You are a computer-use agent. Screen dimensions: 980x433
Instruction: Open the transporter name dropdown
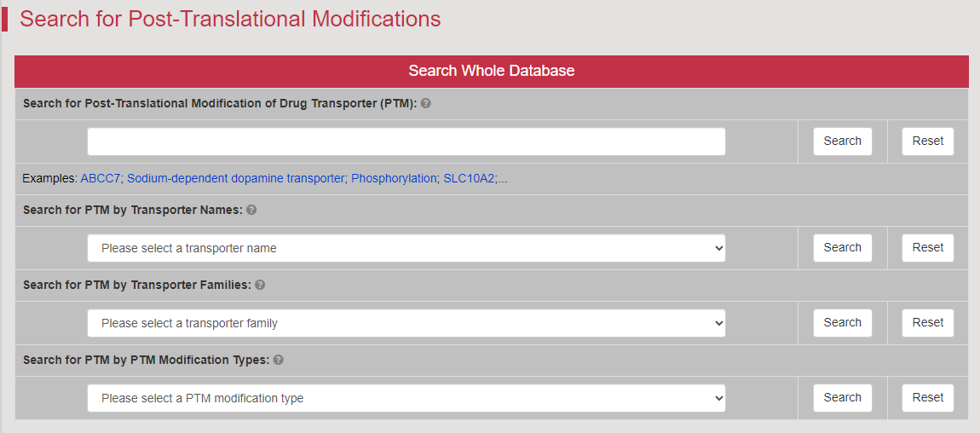[x=406, y=248]
